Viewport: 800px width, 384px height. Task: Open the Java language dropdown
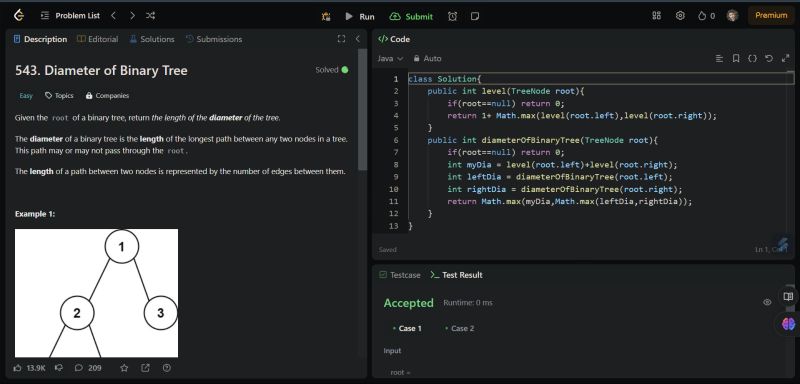pyautogui.click(x=390, y=59)
